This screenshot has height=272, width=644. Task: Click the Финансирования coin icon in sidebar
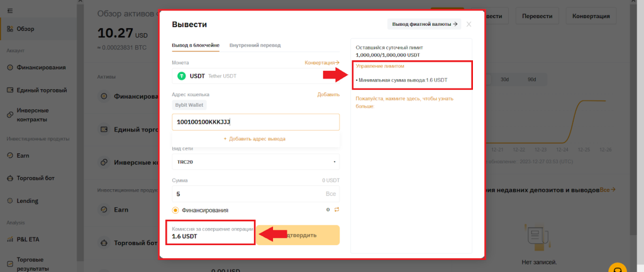click(x=10, y=67)
